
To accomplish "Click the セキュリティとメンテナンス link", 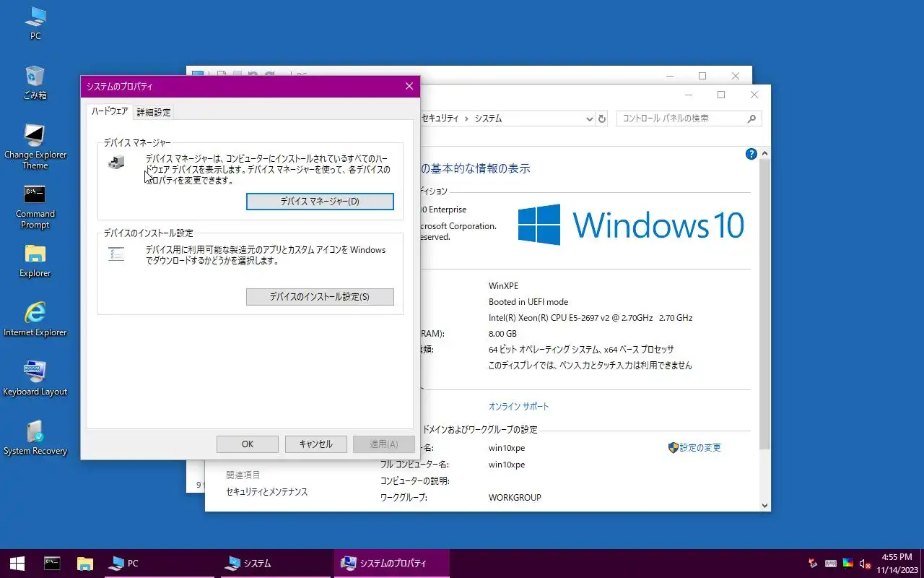I will click(266, 492).
